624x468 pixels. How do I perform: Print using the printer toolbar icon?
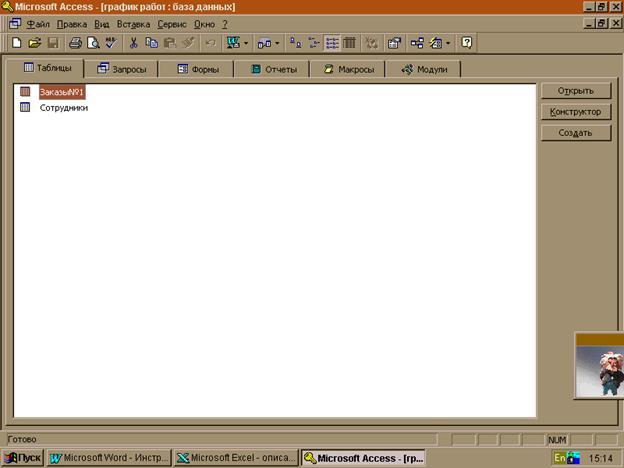point(75,43)
